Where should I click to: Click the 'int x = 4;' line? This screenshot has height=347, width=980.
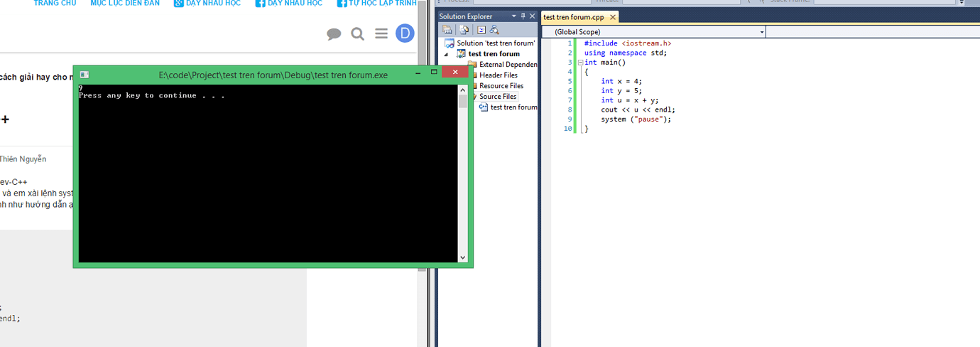tap(621, 81)
